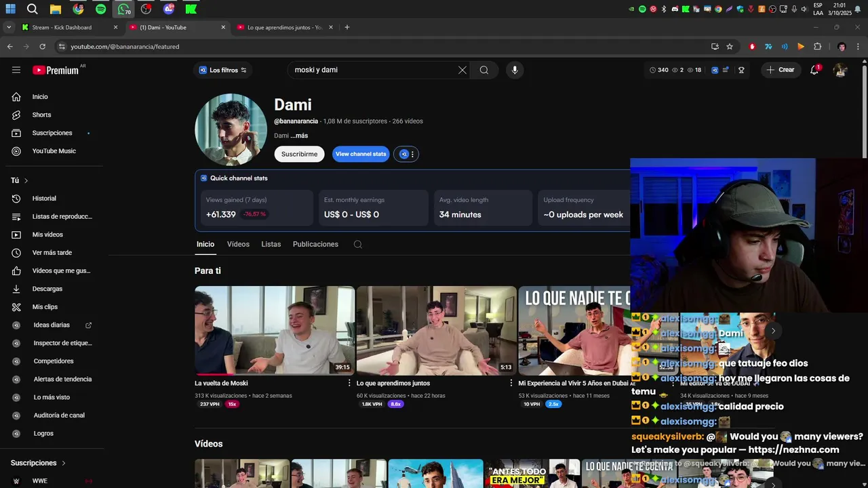This screenshot has height=488, width=868.
Task: Open Competidores vidIQ link
Action: point(52,361)
